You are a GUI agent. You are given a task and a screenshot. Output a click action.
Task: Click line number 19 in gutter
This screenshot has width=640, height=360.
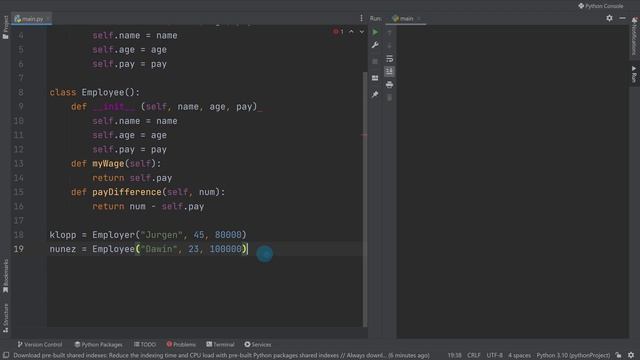tap(18, 249)
